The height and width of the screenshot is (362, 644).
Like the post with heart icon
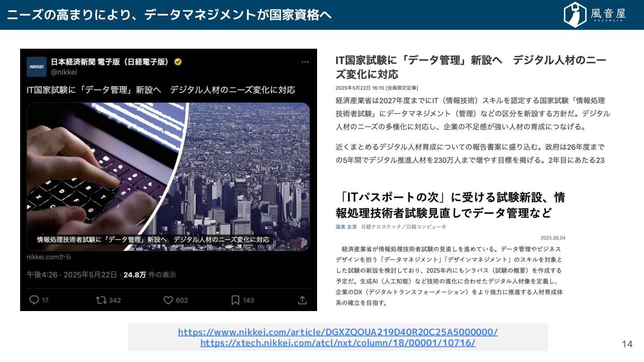click(168, 300)
